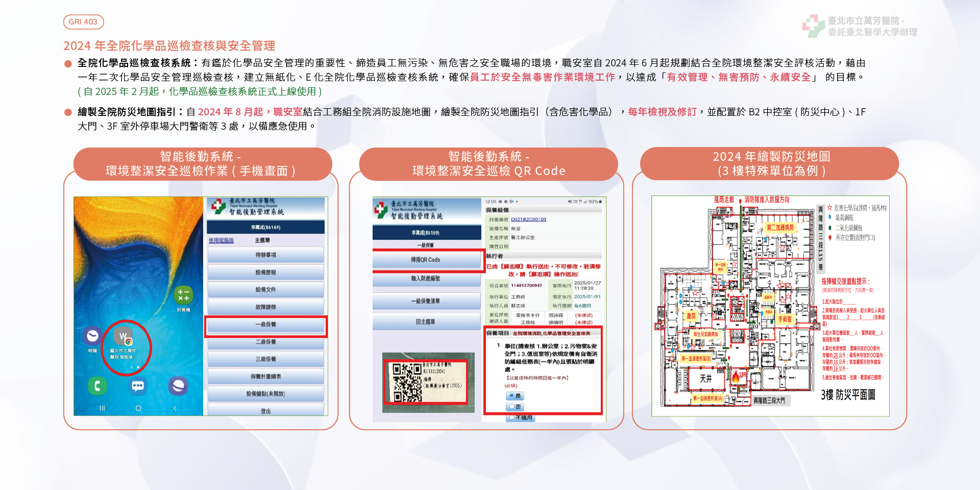Open 故障請修 menu button

[x=266, y=307]
